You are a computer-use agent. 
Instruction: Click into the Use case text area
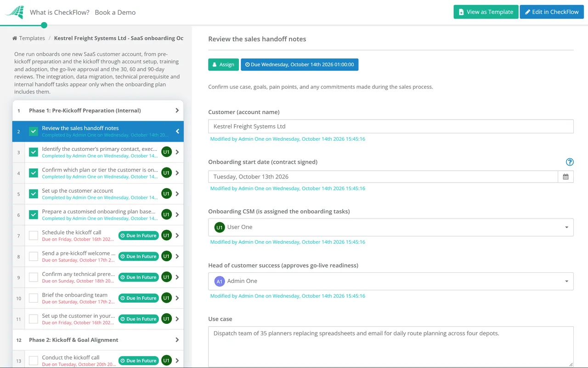[x=390, y=346]
